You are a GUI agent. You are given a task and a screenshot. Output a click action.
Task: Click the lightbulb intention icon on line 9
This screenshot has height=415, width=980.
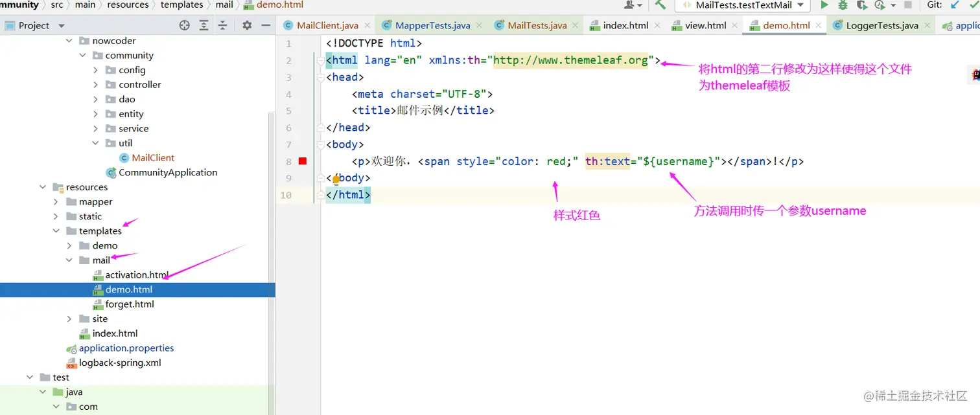pyautogui.click(x=336, y=179)
